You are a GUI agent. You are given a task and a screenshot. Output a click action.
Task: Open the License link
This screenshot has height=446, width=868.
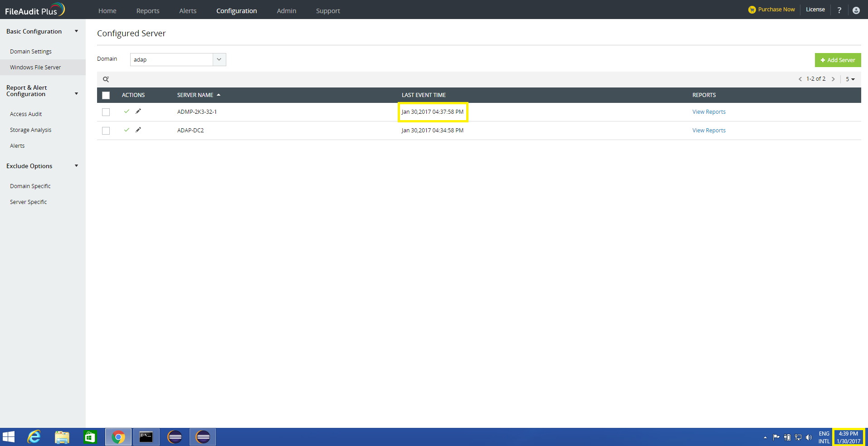(x=815, y=10)
